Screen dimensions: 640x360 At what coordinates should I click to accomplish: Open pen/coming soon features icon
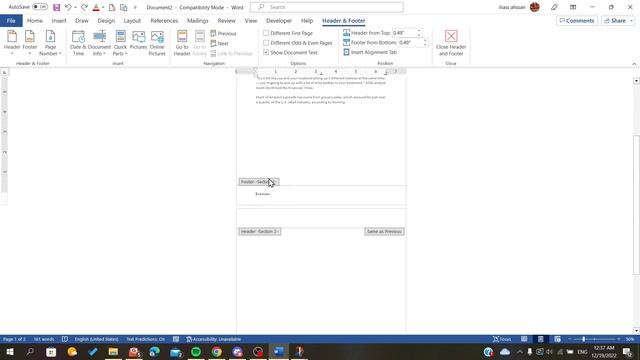pos(554,7)
